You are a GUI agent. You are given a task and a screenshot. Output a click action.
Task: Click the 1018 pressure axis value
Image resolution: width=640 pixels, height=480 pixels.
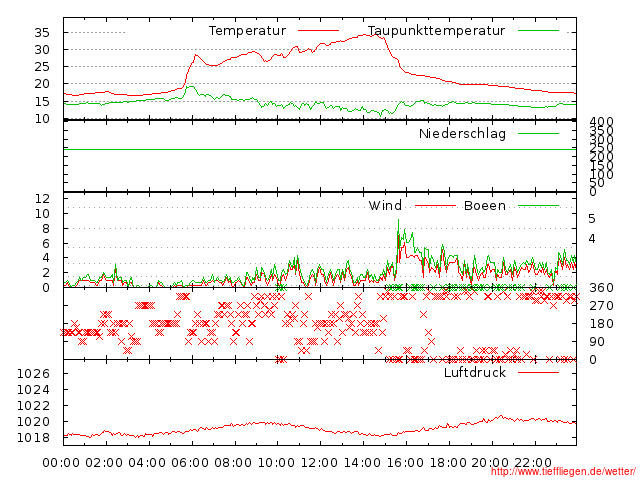tap(33, 438)
